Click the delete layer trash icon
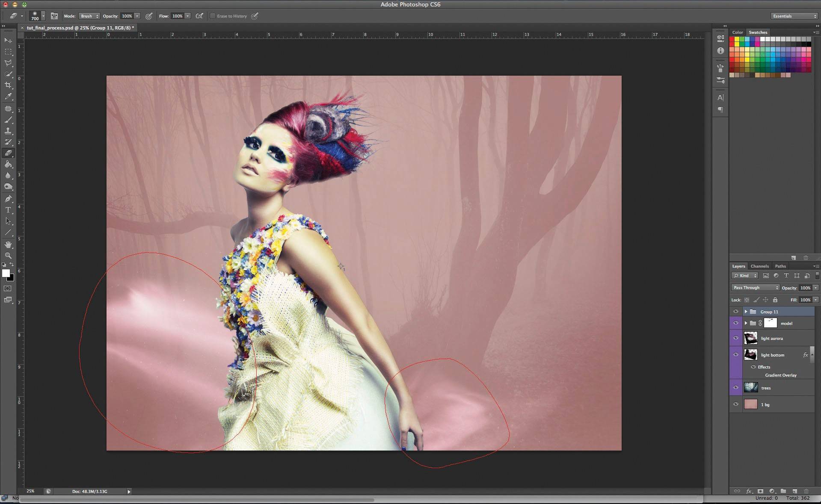 click(806, 491)
